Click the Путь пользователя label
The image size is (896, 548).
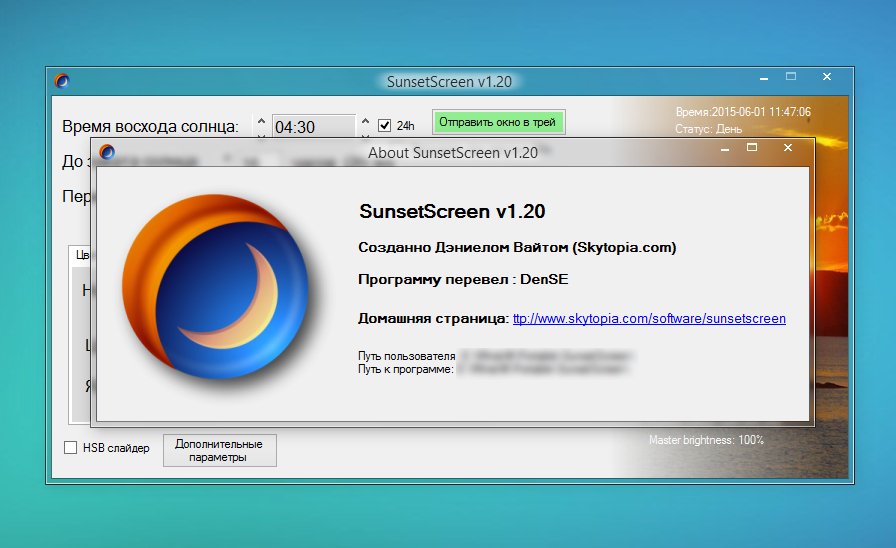click(x=407, y=356)
